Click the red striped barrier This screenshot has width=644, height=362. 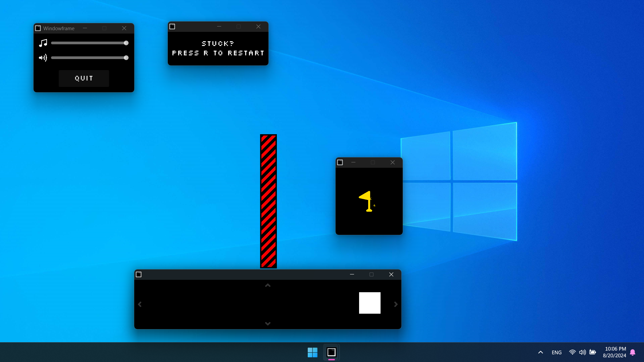pyautogui.click(x=268, y=201)
